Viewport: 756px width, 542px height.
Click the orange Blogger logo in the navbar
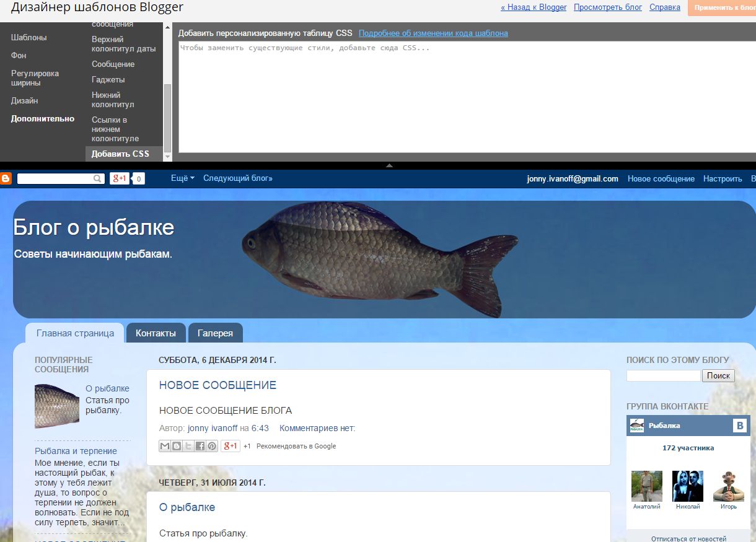pos(6,178)
